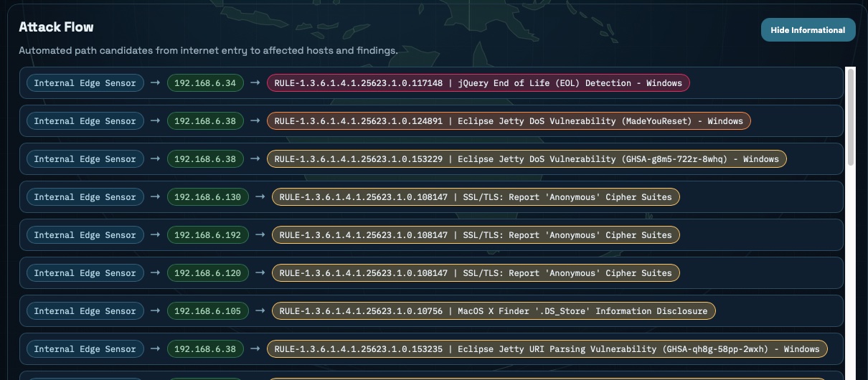Select host 192.168.6.192
Screen dimensions: 868x380
click(x=207, y=235)
